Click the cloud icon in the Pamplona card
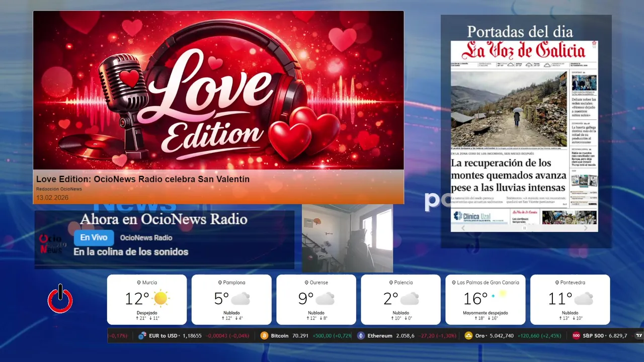 click(x=241, y=299)
